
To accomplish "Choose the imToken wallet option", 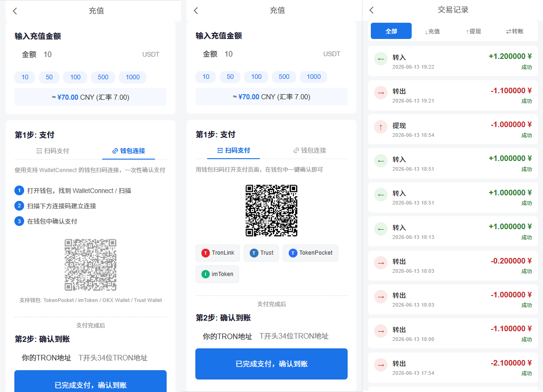I will tap(217, 274).
